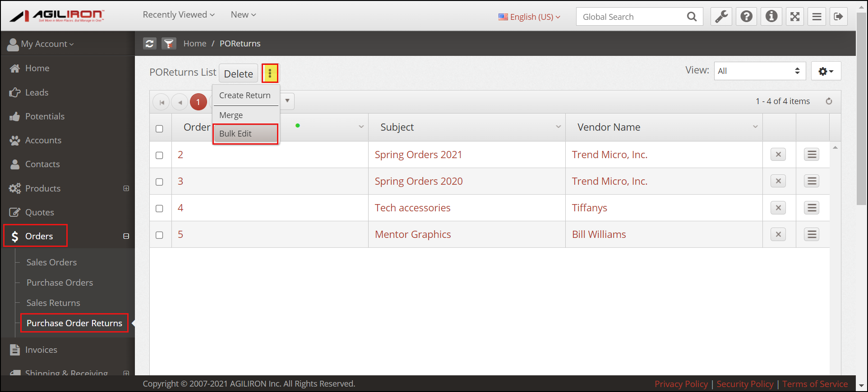Open row menu for Tech accessories
Viewport: 868px width, 392px height.
coord(812,208)
